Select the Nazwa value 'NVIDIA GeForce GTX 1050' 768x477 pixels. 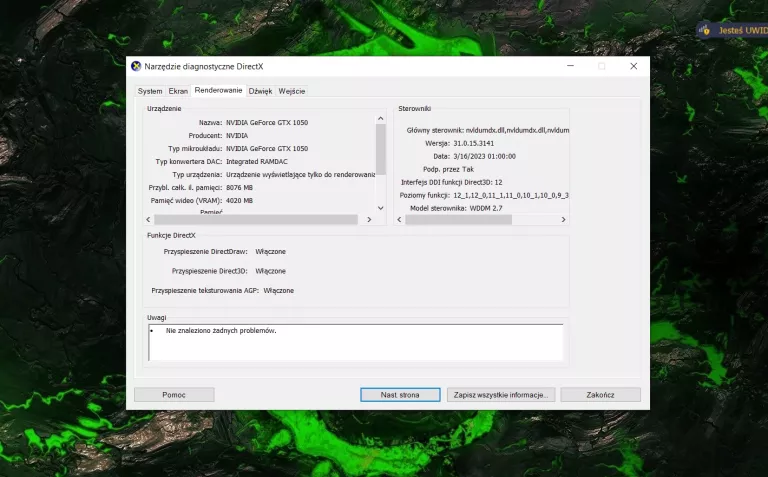267,122
